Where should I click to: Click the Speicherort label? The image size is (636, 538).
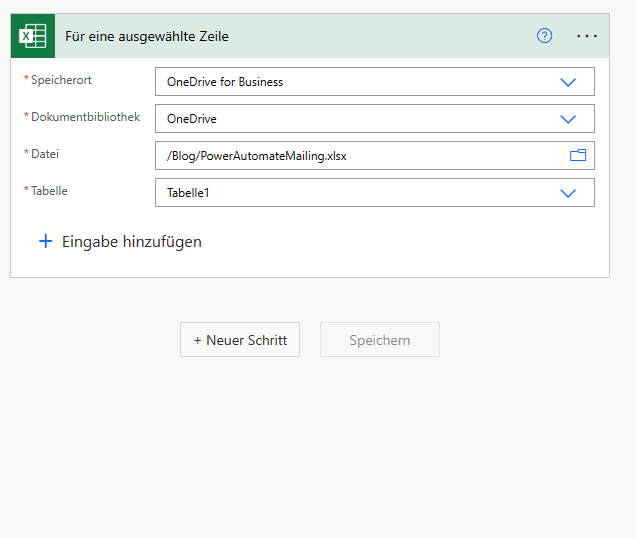(x=61, y=80)
